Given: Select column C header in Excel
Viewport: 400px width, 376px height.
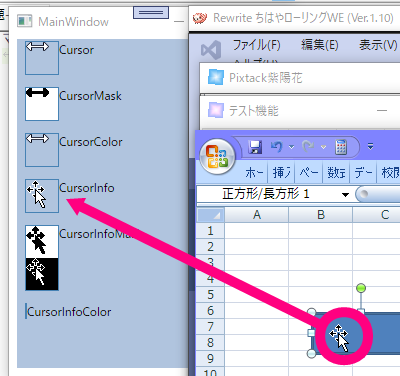Looking at the screenshot, I should tap(377, 215).
